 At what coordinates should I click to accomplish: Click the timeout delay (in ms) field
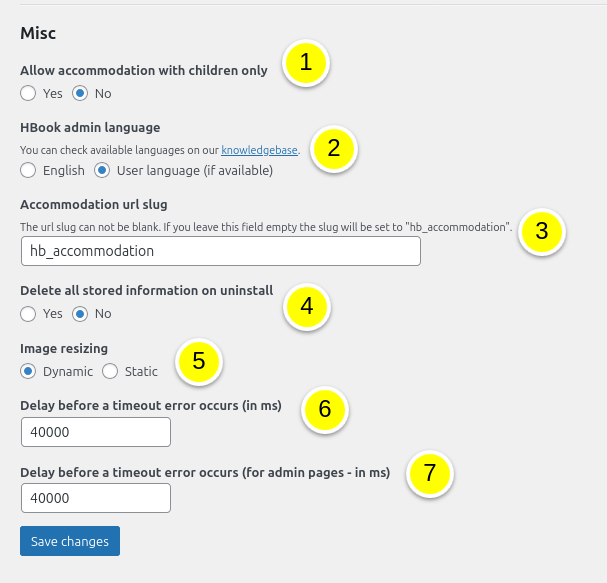click(95, 432)
